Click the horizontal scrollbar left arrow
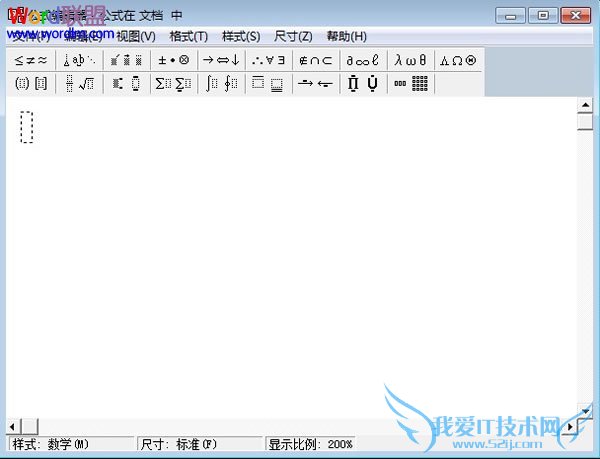The width and height of the screenshot is (600, 459). (13, 426)
